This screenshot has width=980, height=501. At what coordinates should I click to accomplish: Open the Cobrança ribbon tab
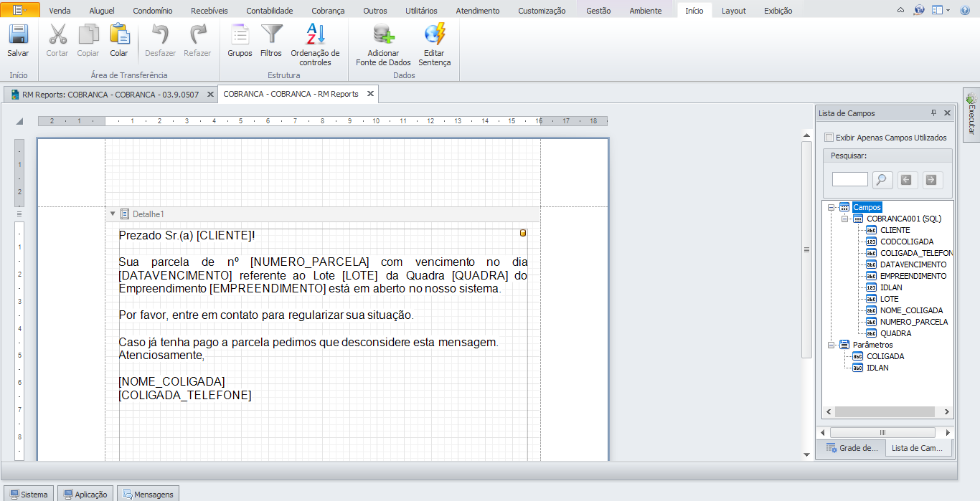coord(328,11)
